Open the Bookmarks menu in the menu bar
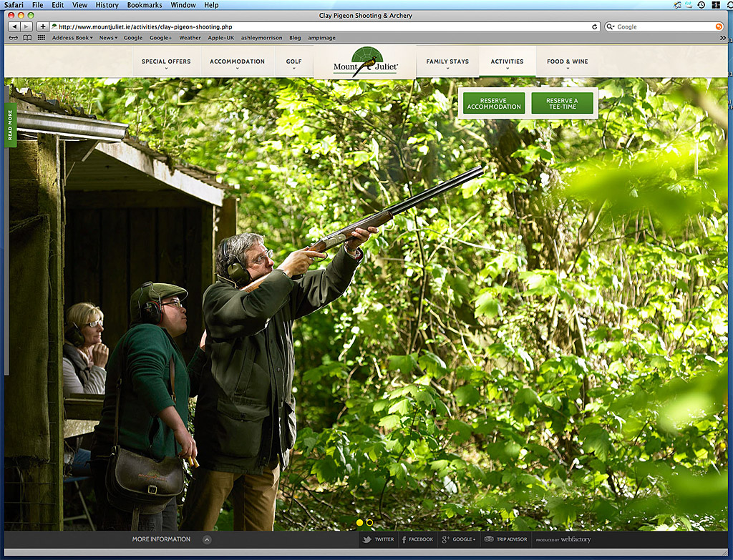Screen dimensions: 733x560 [144, 5]
